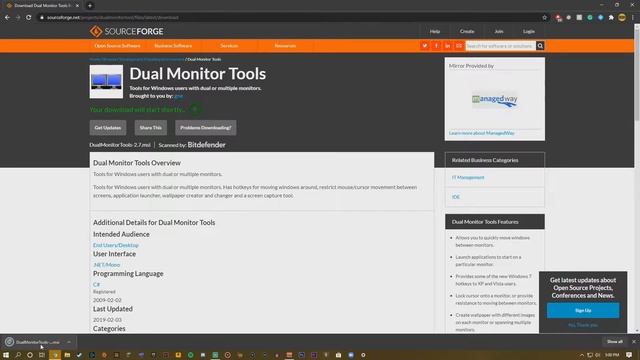
Task: Click the Dual Monitor Tools breadcrumb text
Action: point(204,59)
